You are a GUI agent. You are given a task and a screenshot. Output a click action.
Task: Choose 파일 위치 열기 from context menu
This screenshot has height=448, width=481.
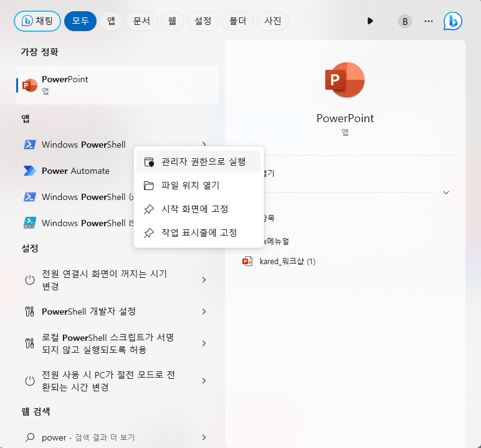[199, 185]
